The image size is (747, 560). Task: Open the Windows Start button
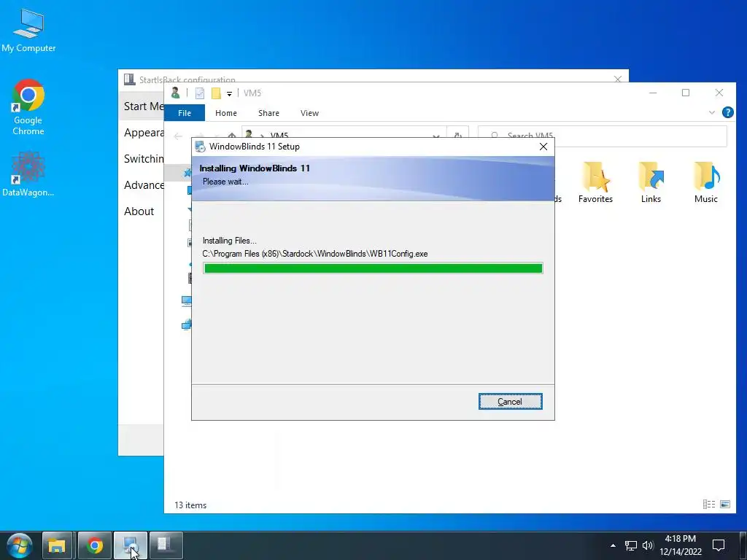19,545
